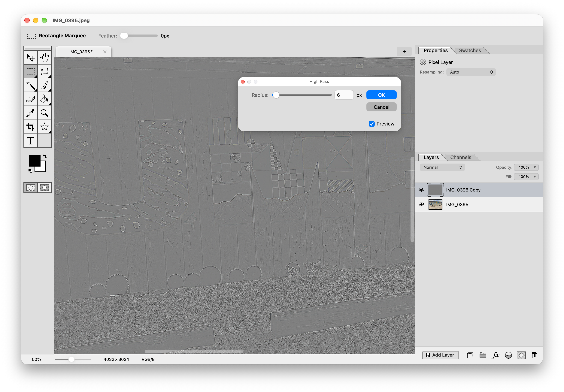This screenshot has width=564, height=392.
Task: Open the Resampling Auto dropdown
Action: click(471, 72)
